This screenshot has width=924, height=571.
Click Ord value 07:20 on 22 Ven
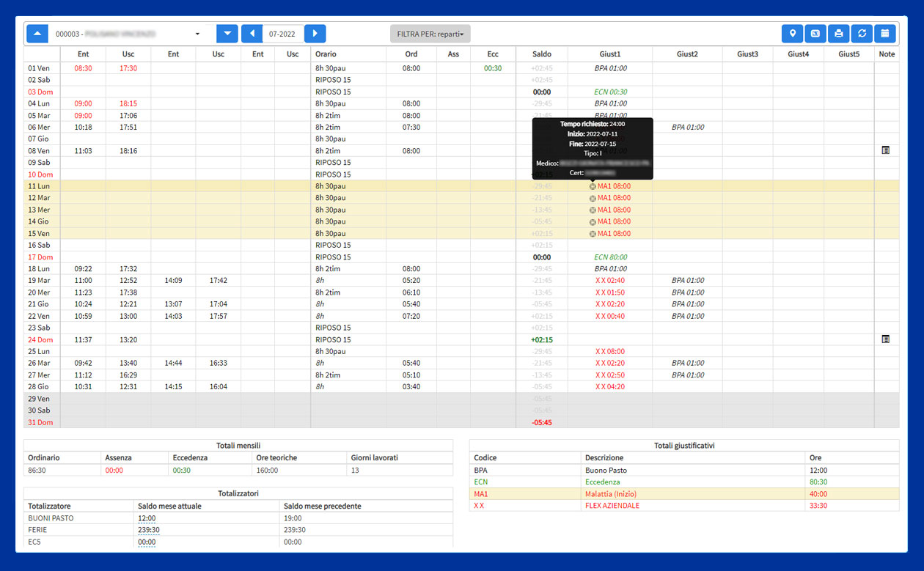(411, 316)
